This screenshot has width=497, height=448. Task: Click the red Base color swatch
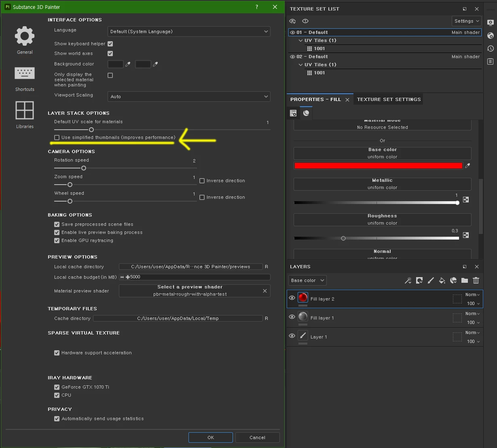(379, 166)
